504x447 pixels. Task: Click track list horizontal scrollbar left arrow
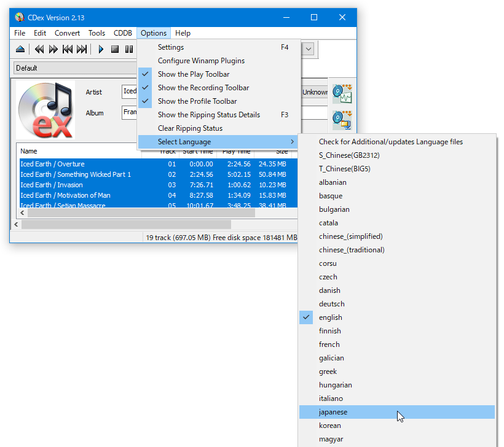point(22,212)
